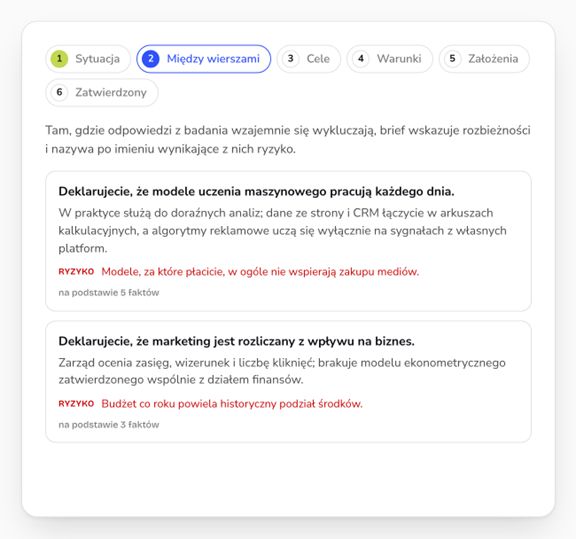Select the machine learning models discrepancy card heading

(x=256, y=191)
